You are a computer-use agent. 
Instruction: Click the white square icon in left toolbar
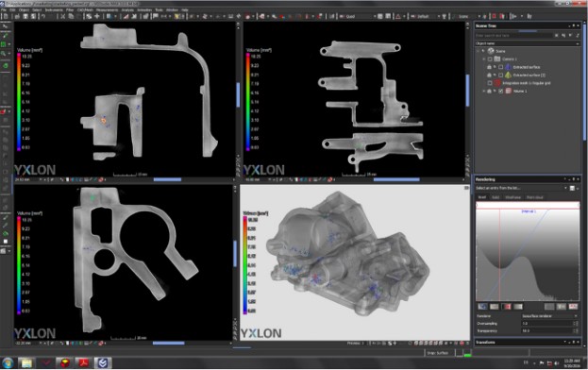click(x=6, y=242)
